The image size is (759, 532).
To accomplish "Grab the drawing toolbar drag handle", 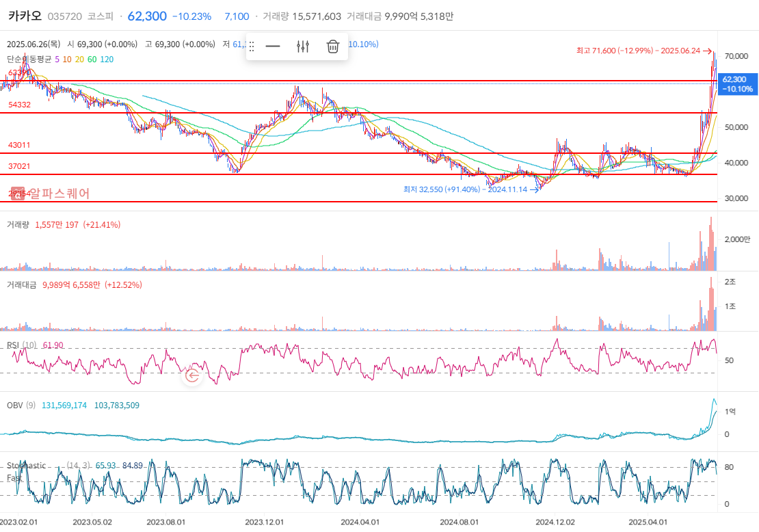I will (252, 46).
